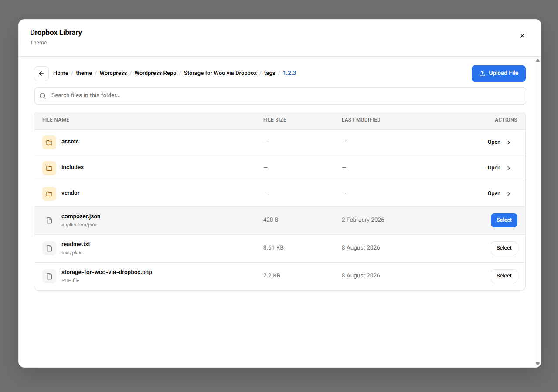This screenshot has height=392, width=558.
Task: Click the storage-for-woo-via-dropbox.php file icon
Action: (x=49, y=276)
